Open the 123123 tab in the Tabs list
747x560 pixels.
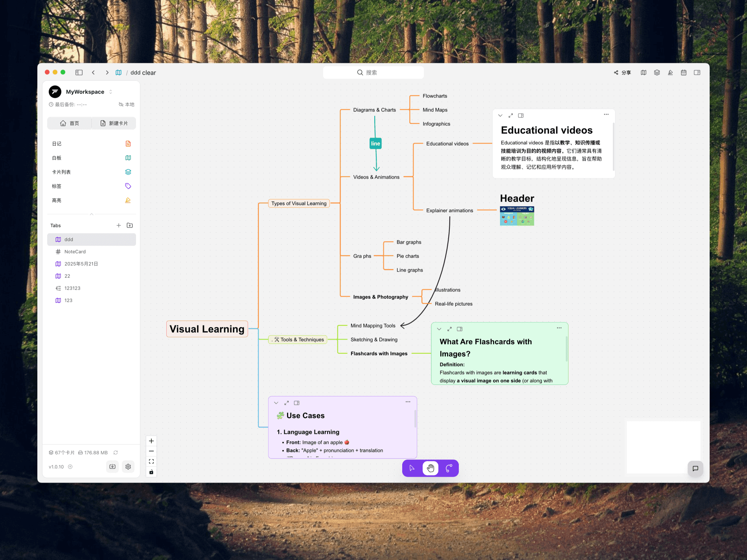click(73, 288)
